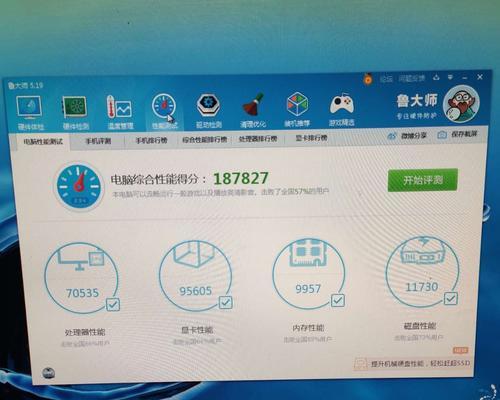Screen dimensions: 500x400
Task: Click the green 开始评测 button
Action: pos(423,180)
